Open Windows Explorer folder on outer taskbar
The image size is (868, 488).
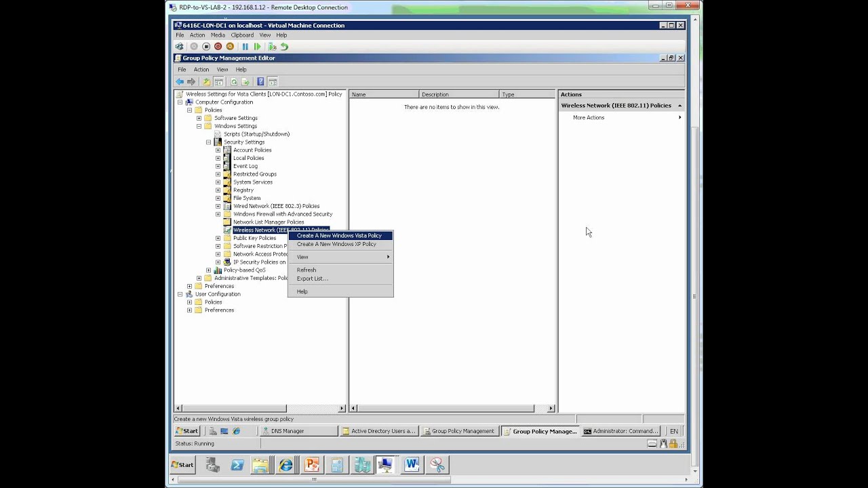coord(261,465)
